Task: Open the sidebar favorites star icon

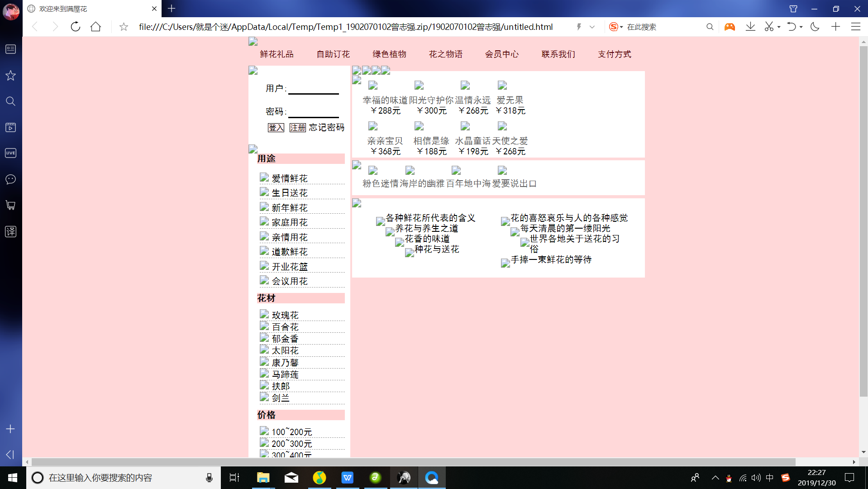Action: pyautogui.click(x=10, y=75)
